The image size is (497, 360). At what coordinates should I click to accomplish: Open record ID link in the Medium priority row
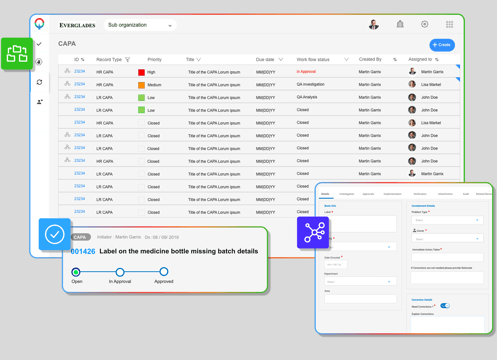pos(79,84)
